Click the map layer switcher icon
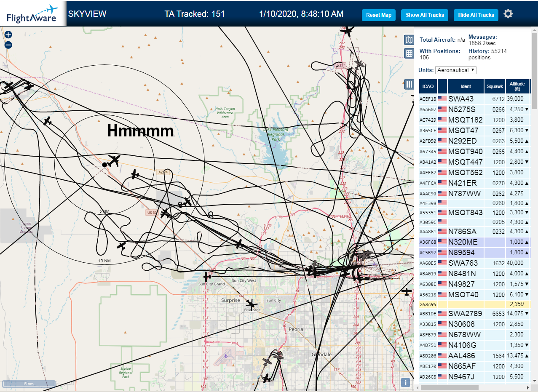This screenshot has height=392, width=538. click(409, 40)
